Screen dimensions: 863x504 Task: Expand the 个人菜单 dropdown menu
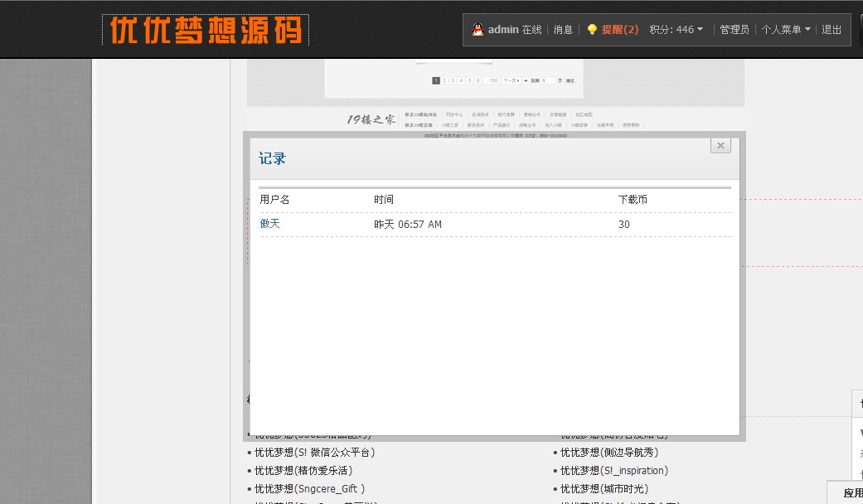click(x=786, y=30)
